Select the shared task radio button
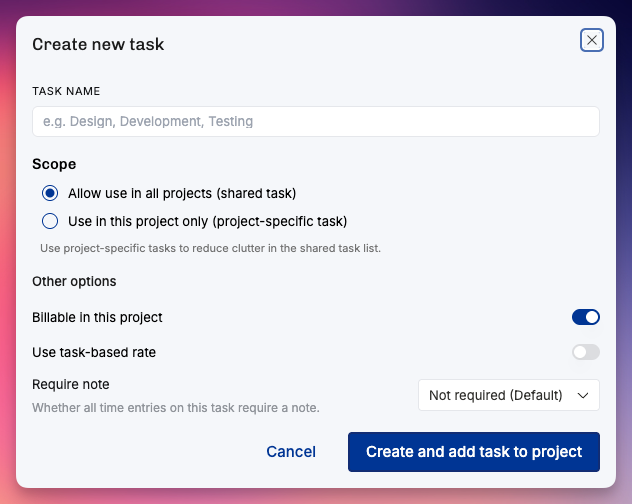The width and height of the screenshot is (632, 504). coord(50,193)
